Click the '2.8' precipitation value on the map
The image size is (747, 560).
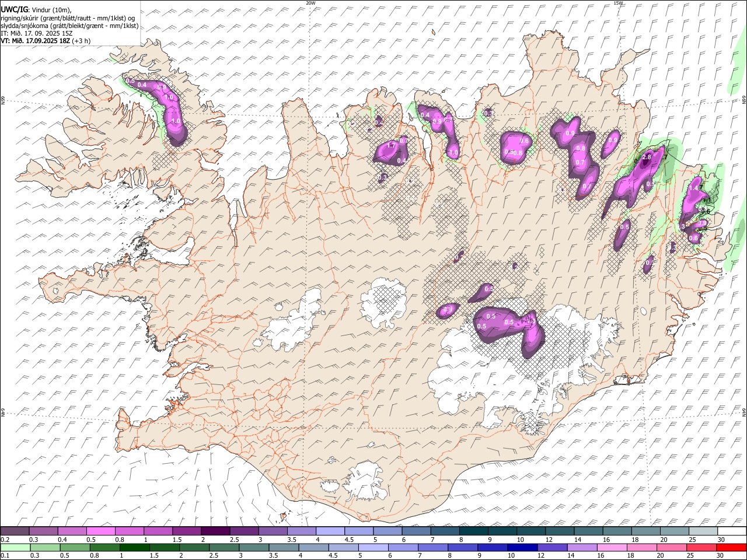coord(647,157)
